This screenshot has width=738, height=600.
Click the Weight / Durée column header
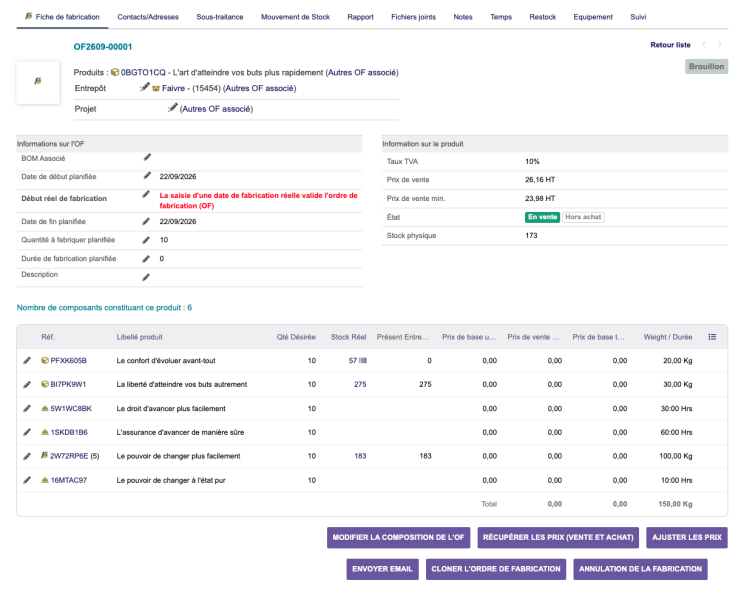click(667, 337)
